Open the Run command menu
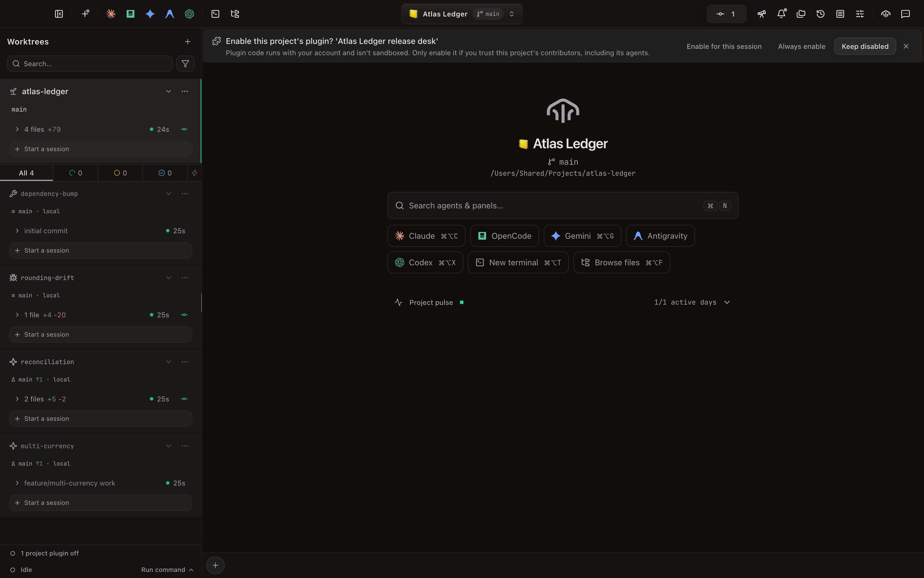924x578 pixels. pos(167,570)
